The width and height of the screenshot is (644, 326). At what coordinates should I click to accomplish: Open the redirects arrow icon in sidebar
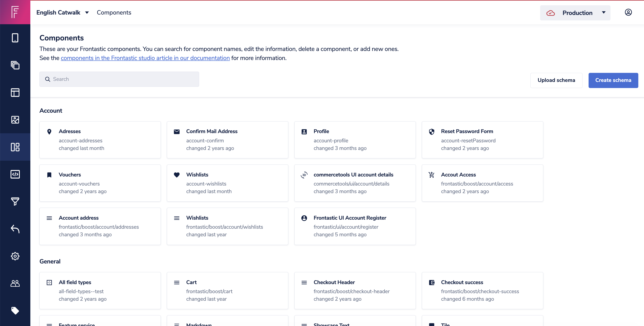coord(15,228)
